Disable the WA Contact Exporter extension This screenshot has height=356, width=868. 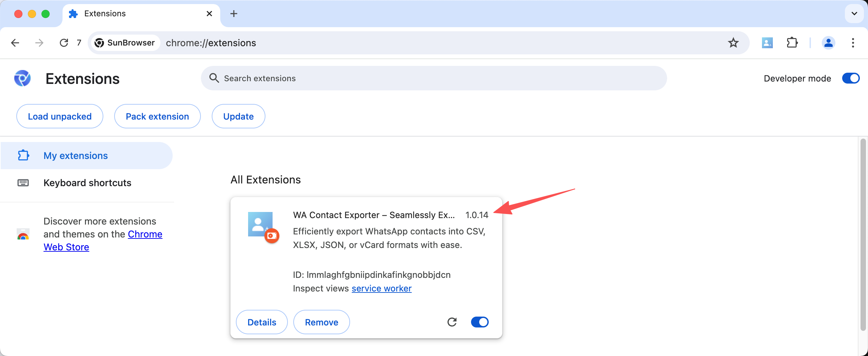pyautogui.click(x=480, y=322)
